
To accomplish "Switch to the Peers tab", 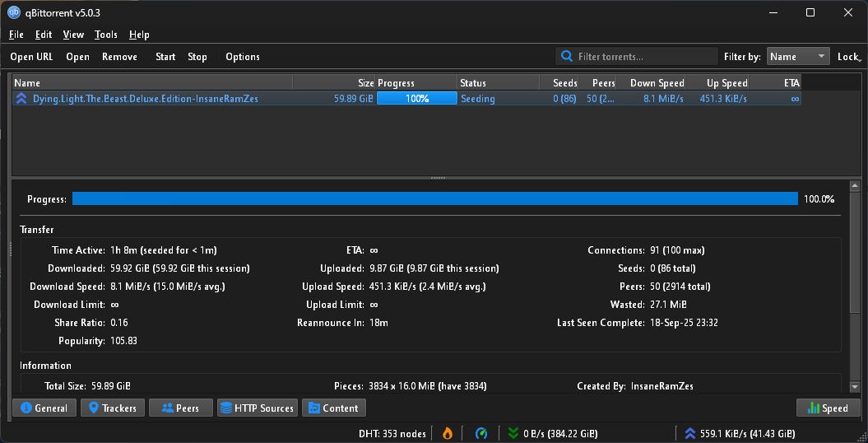I will click(181, 408).
